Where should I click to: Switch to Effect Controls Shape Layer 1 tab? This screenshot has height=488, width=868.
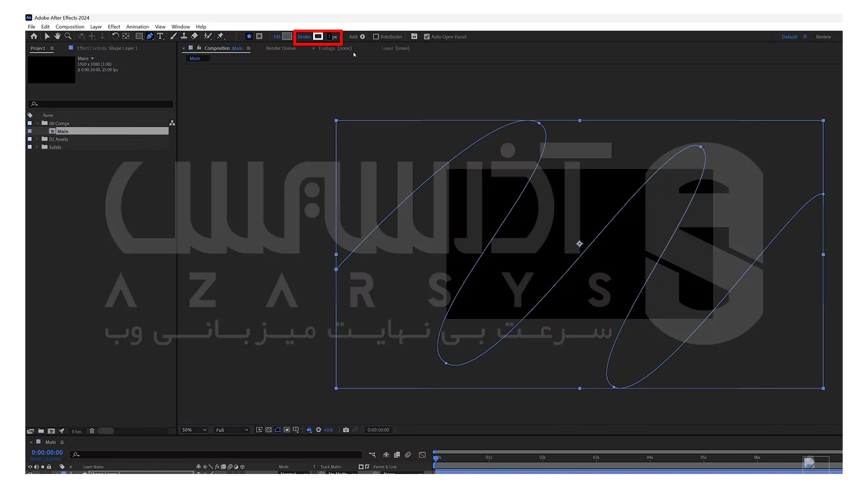coord(107,48)
